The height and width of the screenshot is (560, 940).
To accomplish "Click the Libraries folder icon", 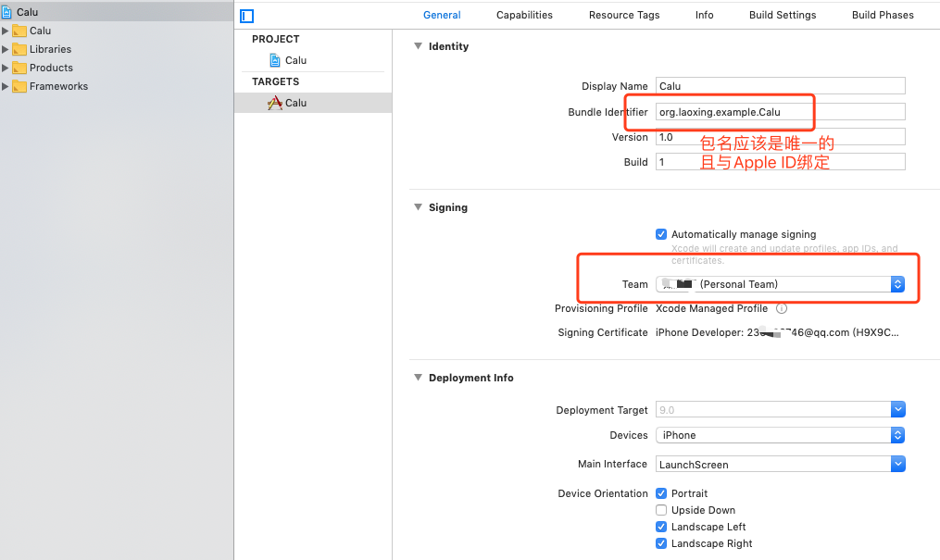I will (x=19, y=50).
